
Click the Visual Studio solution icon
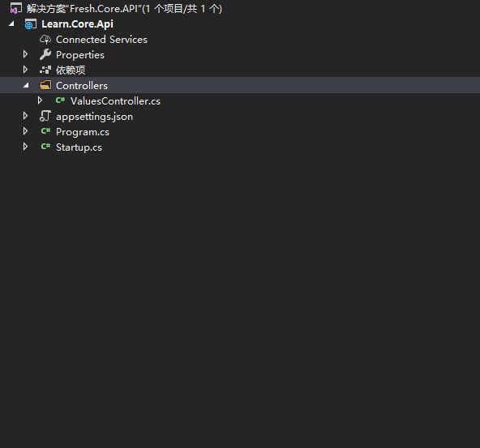(15, 9)
